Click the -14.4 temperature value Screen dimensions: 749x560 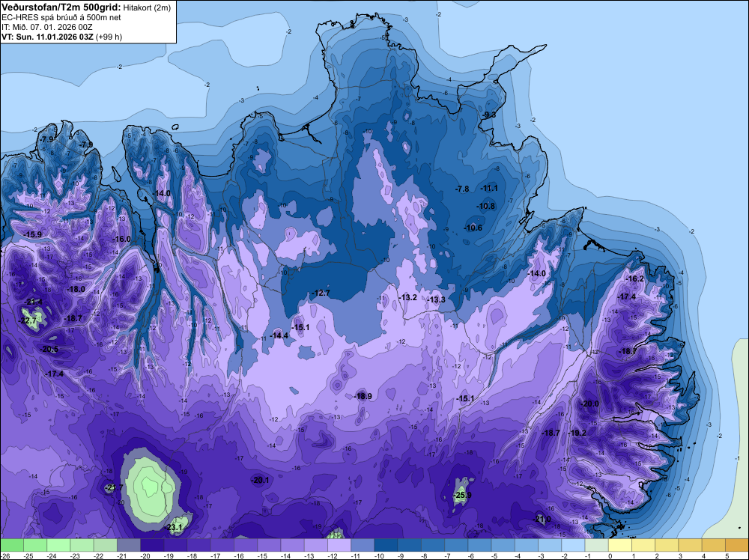pyautogui.click(x=279, y=335)
